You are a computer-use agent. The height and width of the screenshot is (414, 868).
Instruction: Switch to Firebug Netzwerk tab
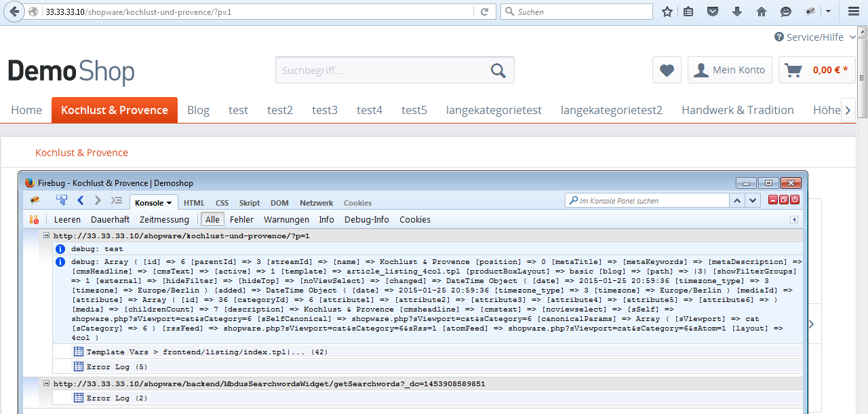pos(317,203)
